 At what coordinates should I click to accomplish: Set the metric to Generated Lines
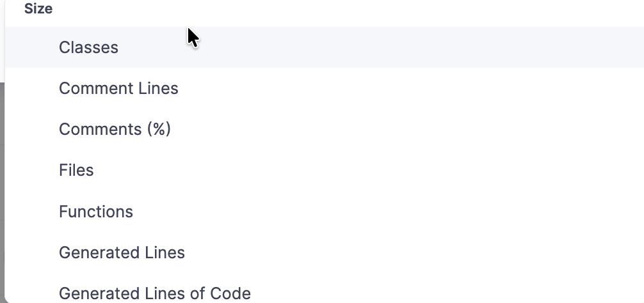tap(122, 252)
